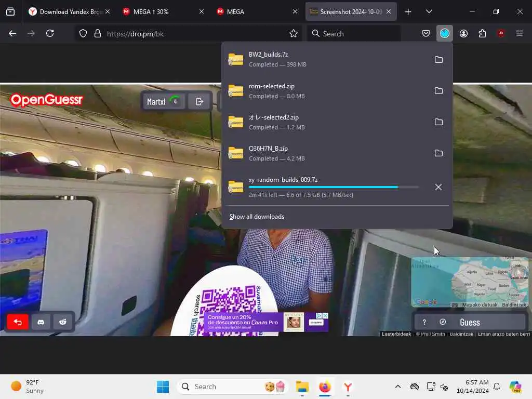
Task: Open the Martxi player button
Action: click(x=164, y=101)
